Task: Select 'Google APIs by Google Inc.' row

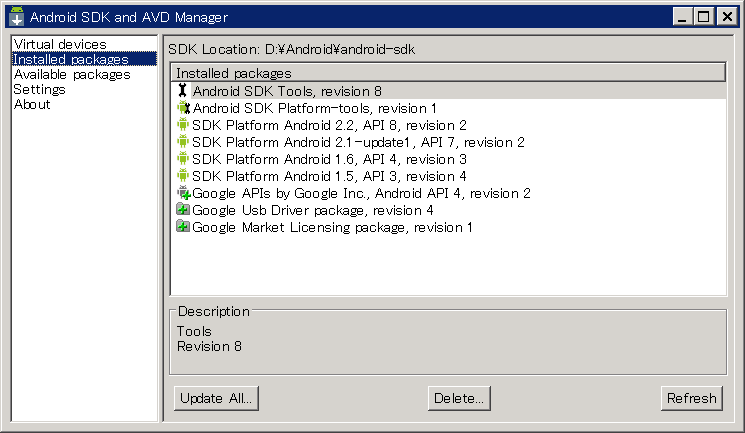Action: click(449, 193)
